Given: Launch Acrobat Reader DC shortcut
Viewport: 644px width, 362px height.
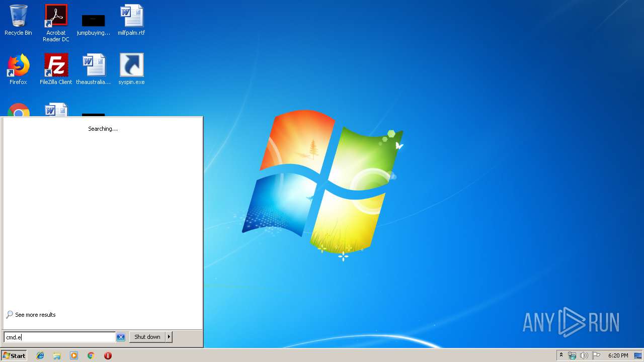Looking at the screenshot, I should [56, 23].
